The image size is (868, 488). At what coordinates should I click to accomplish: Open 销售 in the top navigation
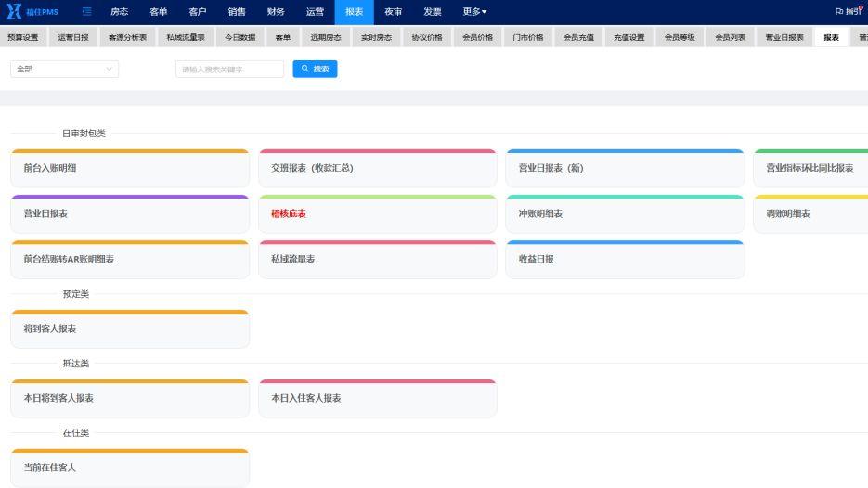[x=237, y=12]
